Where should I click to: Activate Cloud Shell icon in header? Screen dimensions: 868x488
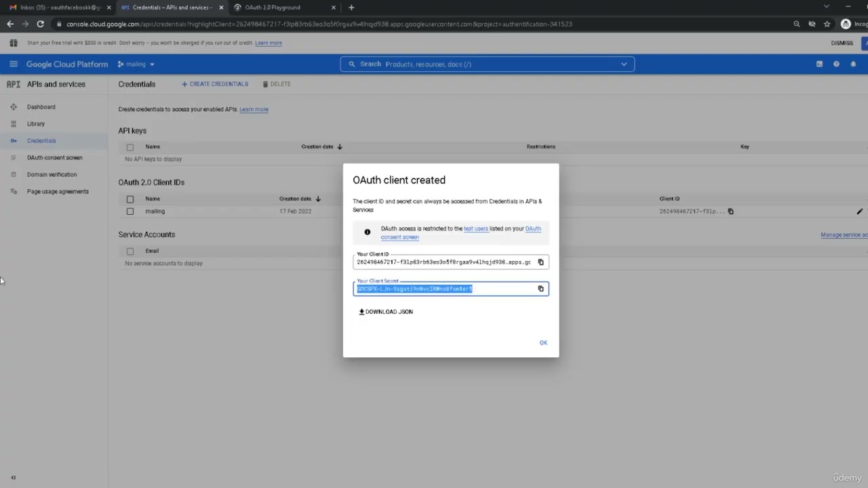coord(819,64)
